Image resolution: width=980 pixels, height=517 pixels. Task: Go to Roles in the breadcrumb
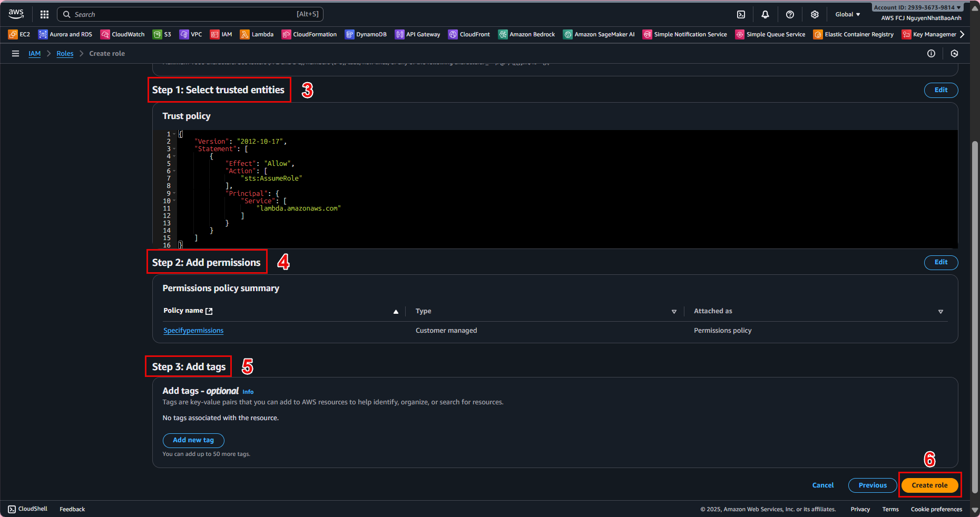click(65, 54)
